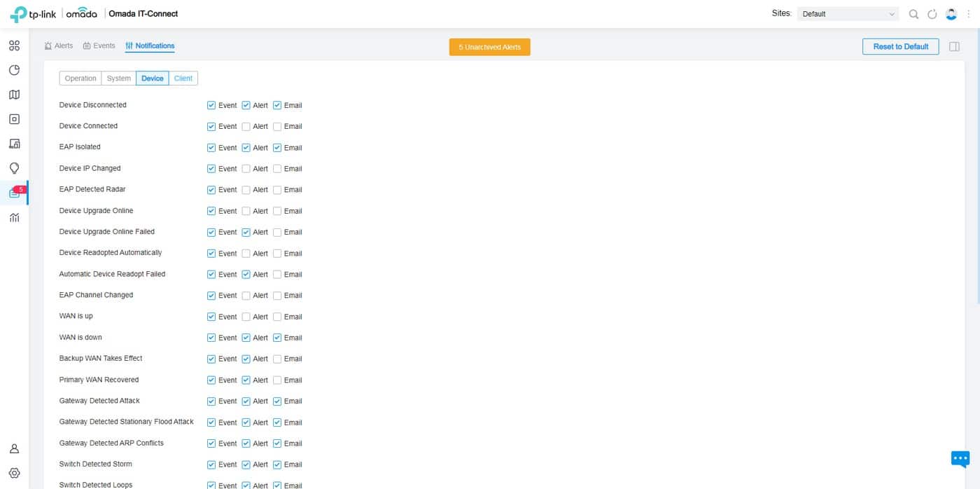Enable Alert for EAP Detected Radar
Screen dimensions: 980x489
coord(246,190)
